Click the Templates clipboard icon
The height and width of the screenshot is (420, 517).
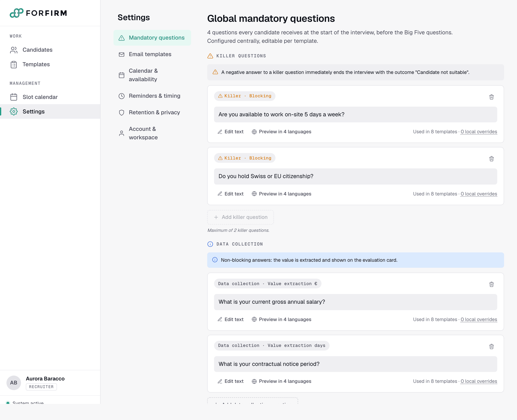[14, 65]
